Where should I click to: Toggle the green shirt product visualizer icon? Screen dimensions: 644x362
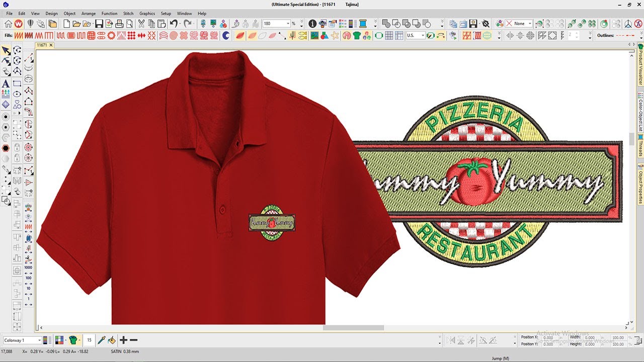tap(357, 36)
